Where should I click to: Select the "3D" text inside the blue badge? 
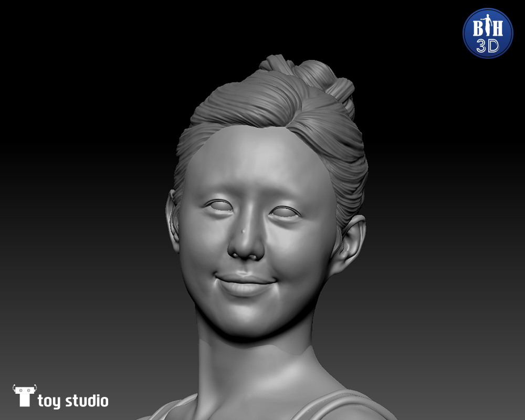coord(487,45)
